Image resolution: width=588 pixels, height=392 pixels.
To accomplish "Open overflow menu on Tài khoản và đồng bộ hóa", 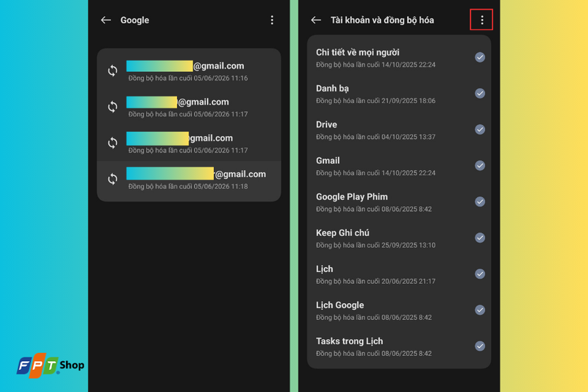I will click(481, 20).
